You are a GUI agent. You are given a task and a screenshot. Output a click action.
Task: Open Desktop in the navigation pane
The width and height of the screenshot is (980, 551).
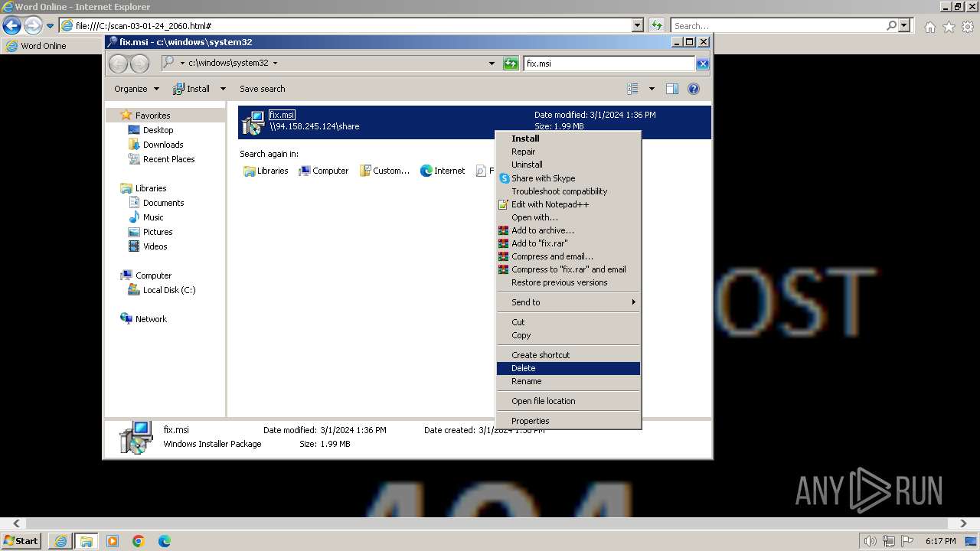click(x=158, y=130)
